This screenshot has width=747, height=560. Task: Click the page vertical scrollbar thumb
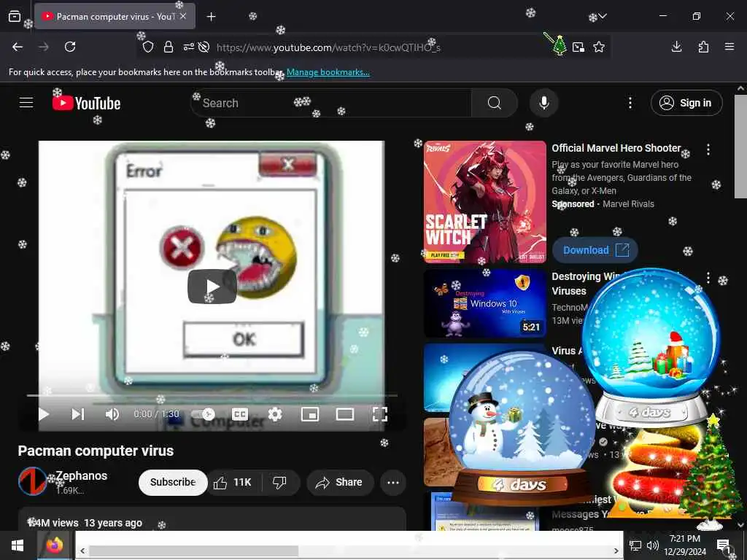click(740, 147)
